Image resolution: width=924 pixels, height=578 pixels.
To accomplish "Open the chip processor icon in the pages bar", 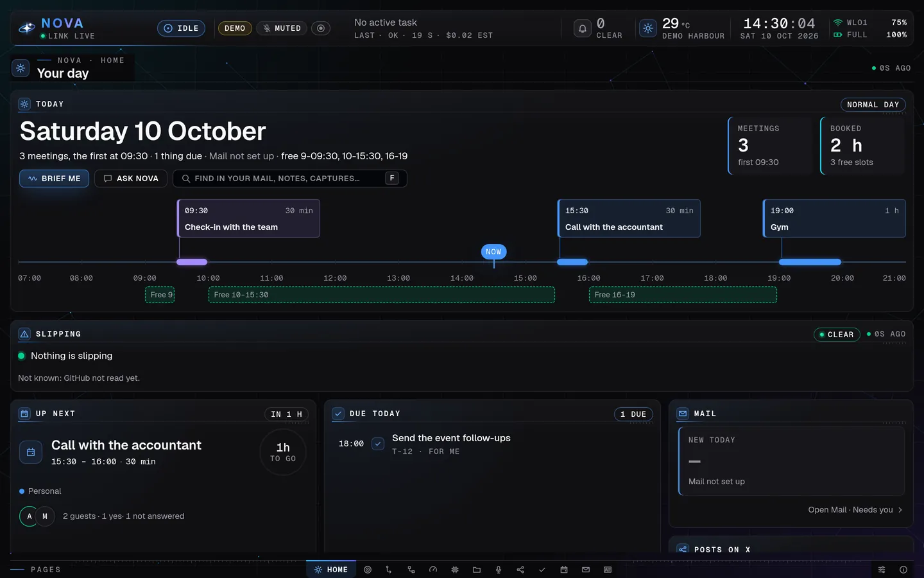I will [455, 570].
